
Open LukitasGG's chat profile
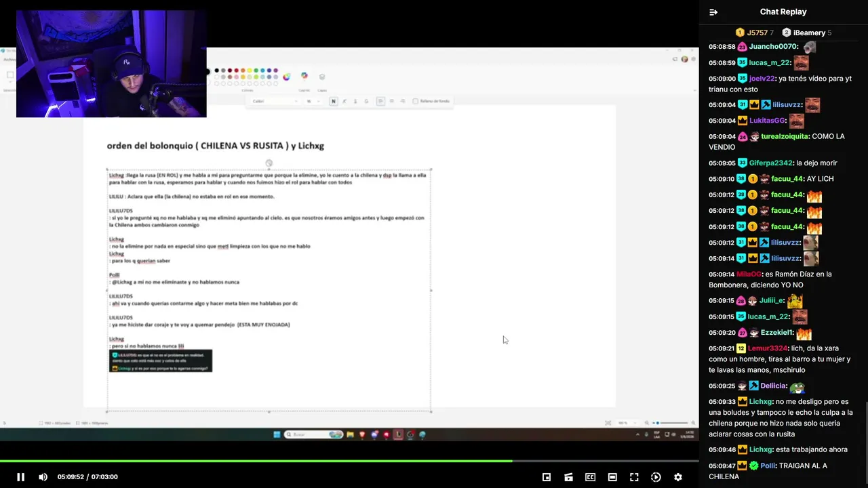767,121
